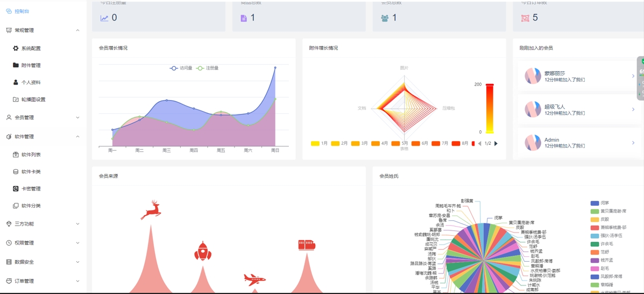The height and width of the screenshot is (294, 644).
Task: Click the 200 top handle of color scale
Action: (x=489, y=85)
